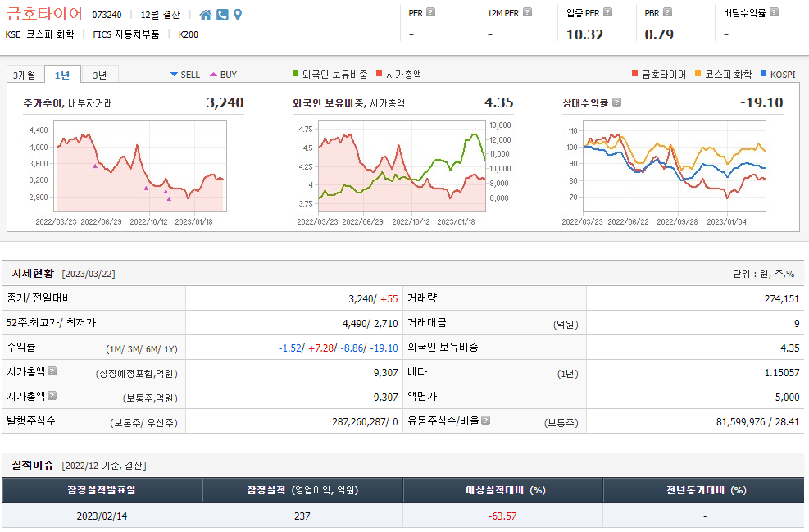
Task: Click the 시세현황 section heading
Action: tap(33, 274)
